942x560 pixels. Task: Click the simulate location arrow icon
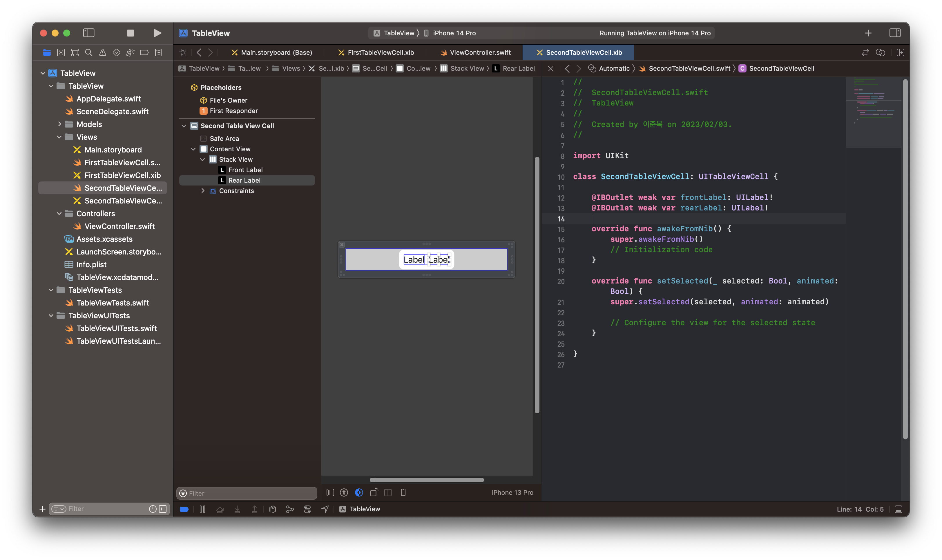325,509
